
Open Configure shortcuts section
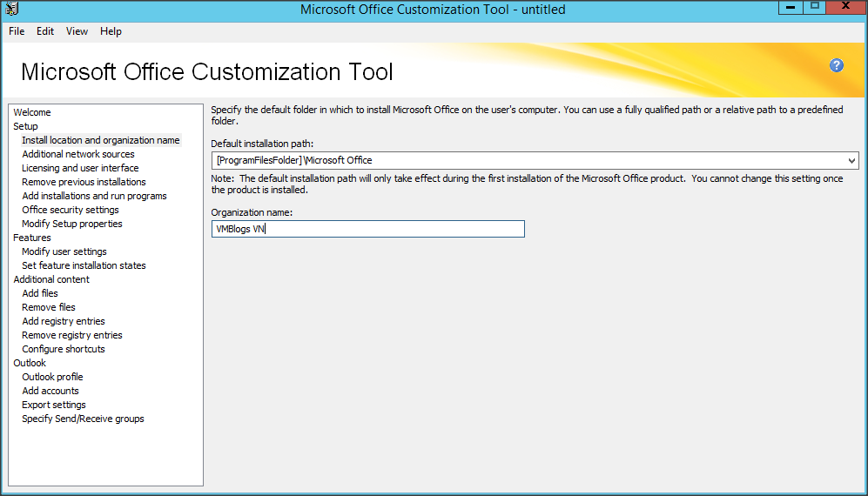[x=64, y=349]
